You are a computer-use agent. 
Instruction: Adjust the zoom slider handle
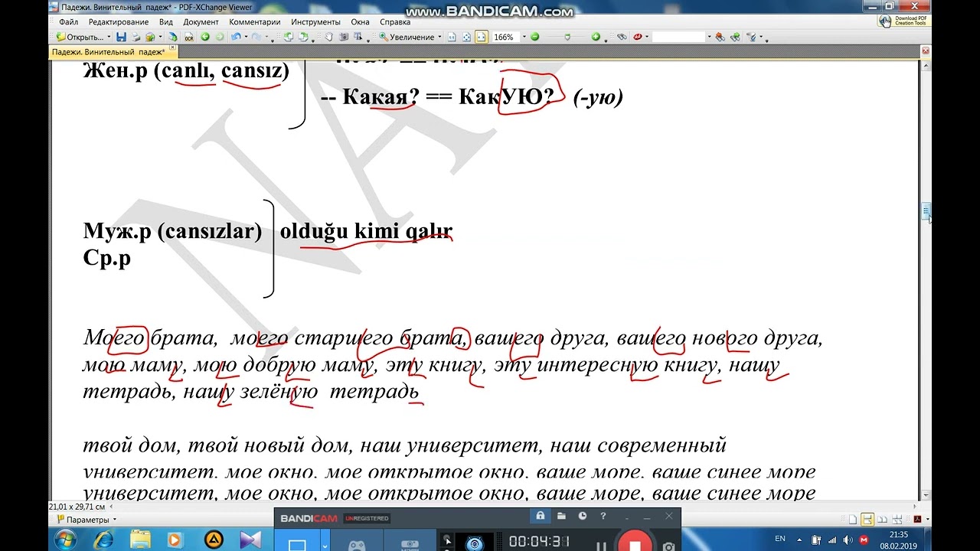click(x=567, y=37)
